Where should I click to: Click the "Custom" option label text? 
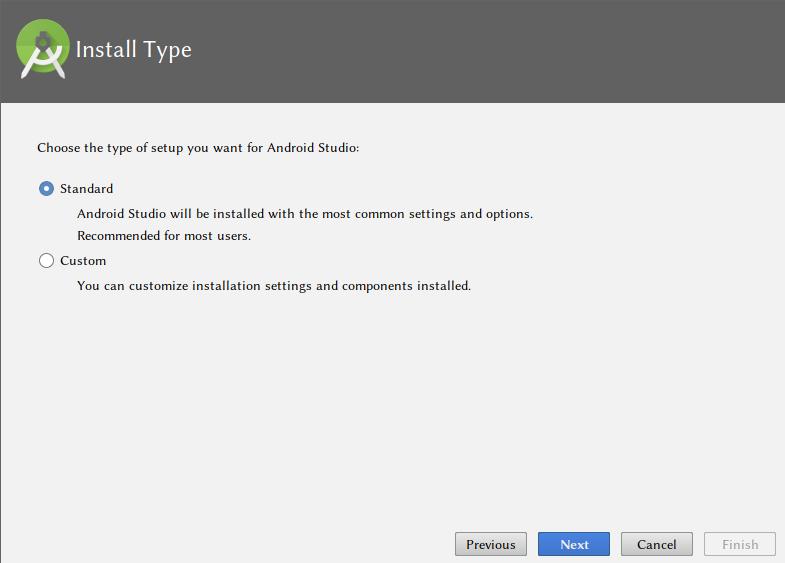click(x=82, y=261)
